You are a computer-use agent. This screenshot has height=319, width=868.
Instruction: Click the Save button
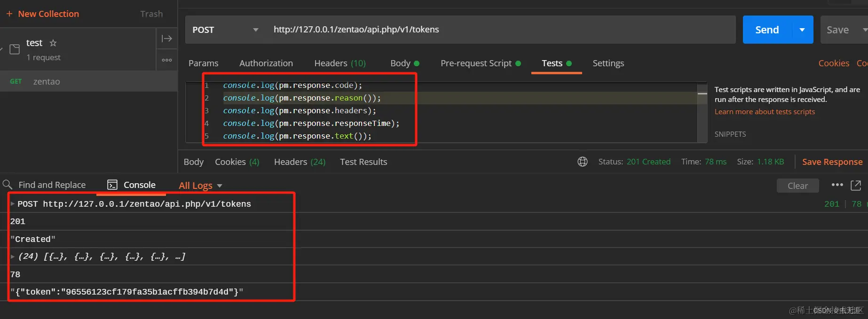tap(838, 30)
